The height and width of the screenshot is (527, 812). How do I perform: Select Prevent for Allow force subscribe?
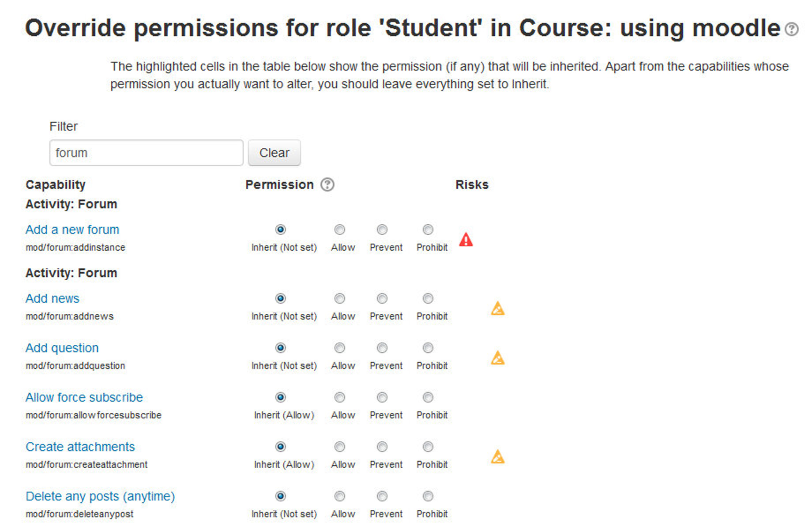point(382,397)
